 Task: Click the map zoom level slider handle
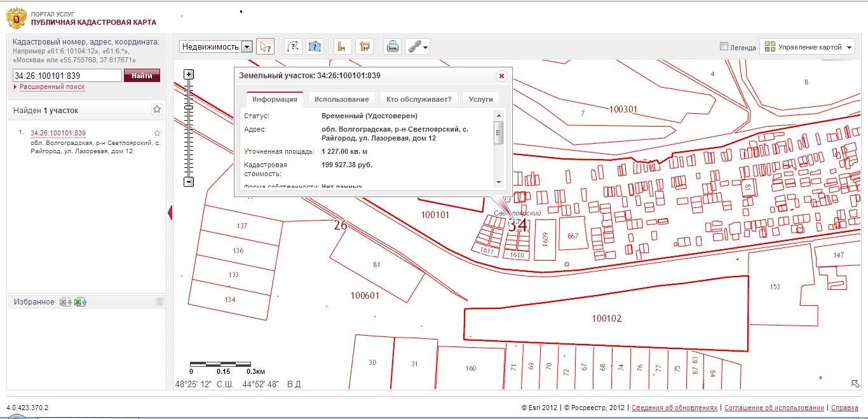point(189,107)
